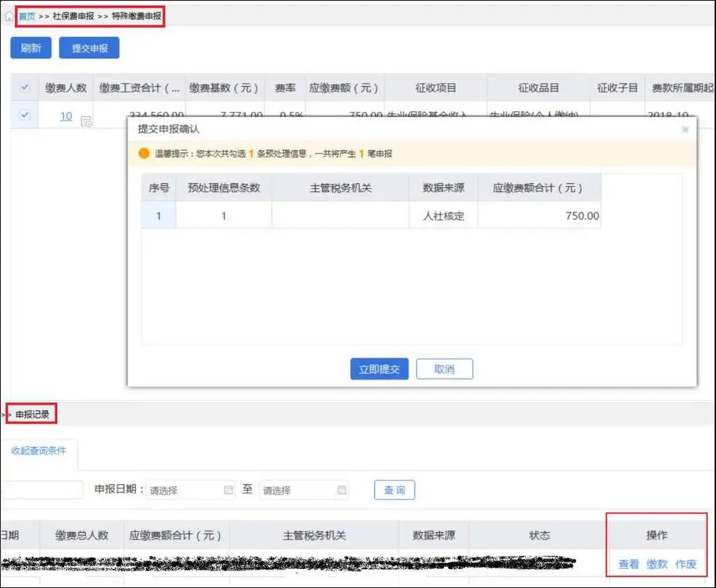Click the 社保费申报 breadcrumb text
This screenshot has height=588, width=716.
pos(73,16)
